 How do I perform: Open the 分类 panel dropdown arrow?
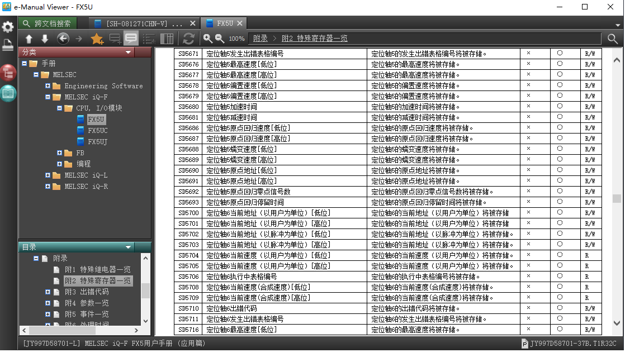coord(129,52)
